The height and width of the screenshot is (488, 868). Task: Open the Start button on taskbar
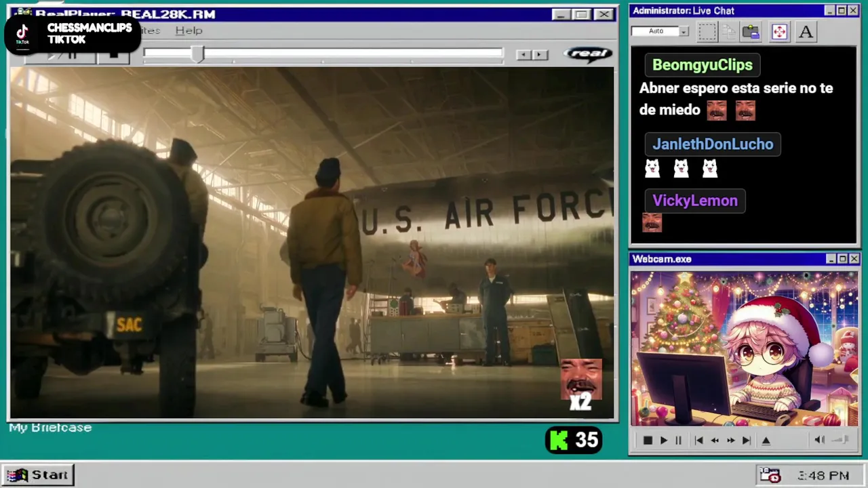tap(38, 475)
